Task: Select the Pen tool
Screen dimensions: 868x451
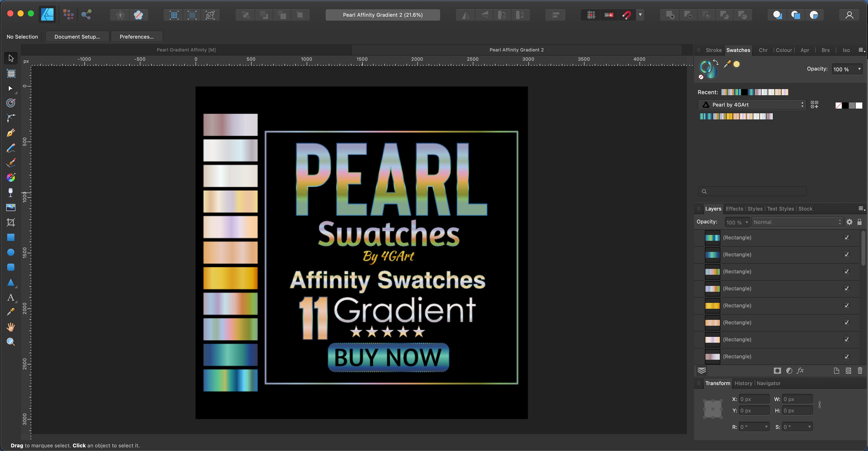Action: tap(11, 133)
